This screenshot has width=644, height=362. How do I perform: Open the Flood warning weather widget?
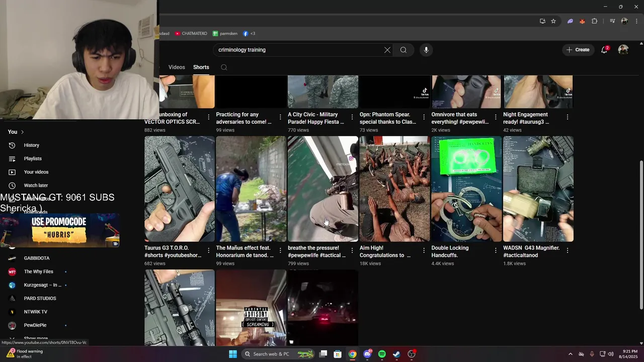tap(24, 354)
